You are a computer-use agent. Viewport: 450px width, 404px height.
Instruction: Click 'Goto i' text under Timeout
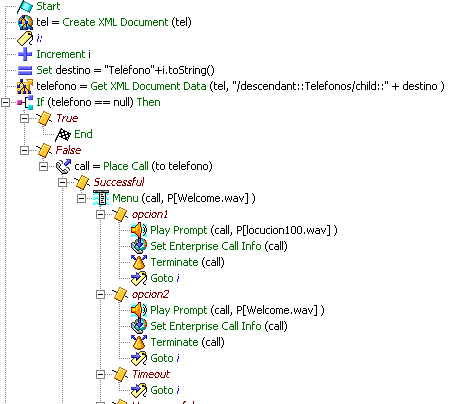point(165,390)
